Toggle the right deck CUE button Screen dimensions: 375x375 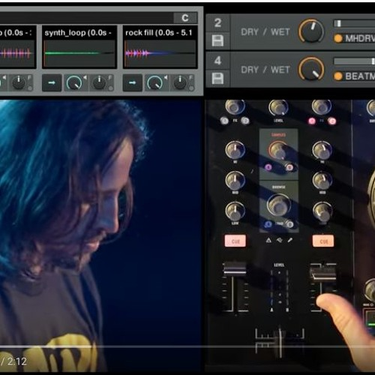323,241
